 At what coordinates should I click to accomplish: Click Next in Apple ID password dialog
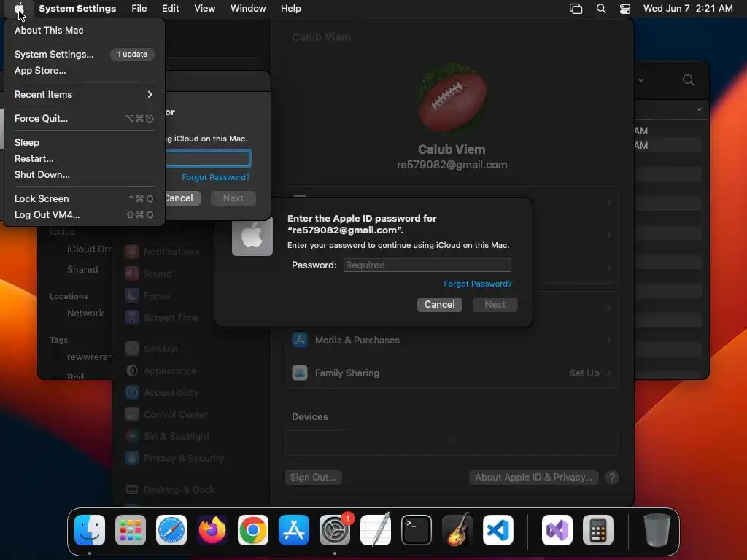point(495,304)
